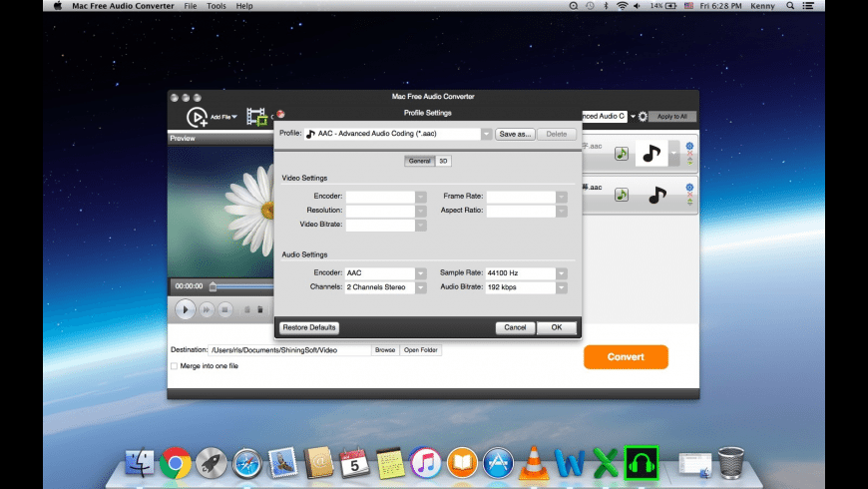Click the green music note icon on first file
868x489 pixels.
621,154
